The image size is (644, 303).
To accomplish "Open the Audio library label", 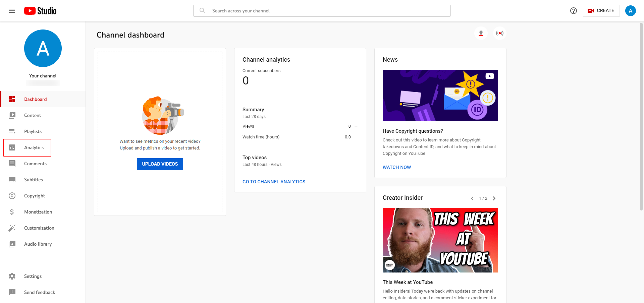I will 38,244.
